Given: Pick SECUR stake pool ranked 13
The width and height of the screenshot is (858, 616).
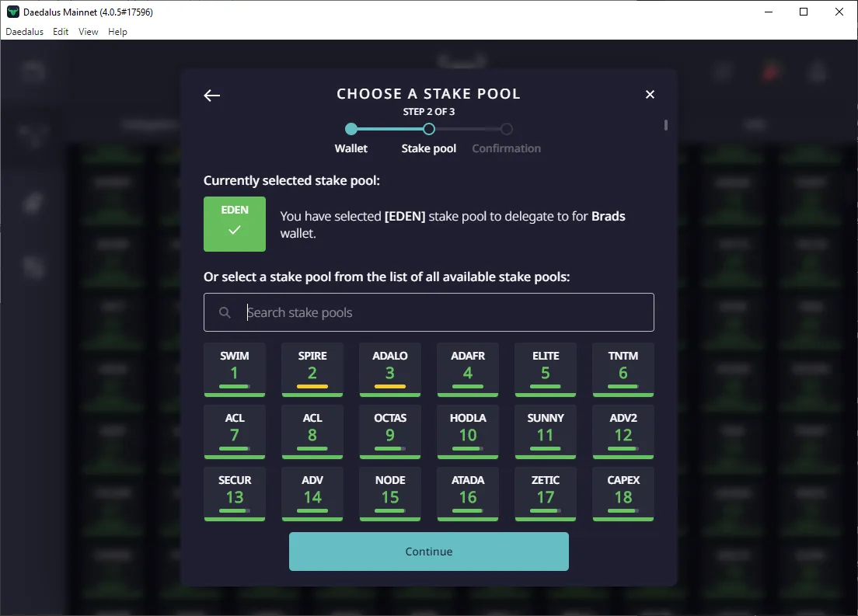Looking at the screenshot, I should [x=235, y=494].
